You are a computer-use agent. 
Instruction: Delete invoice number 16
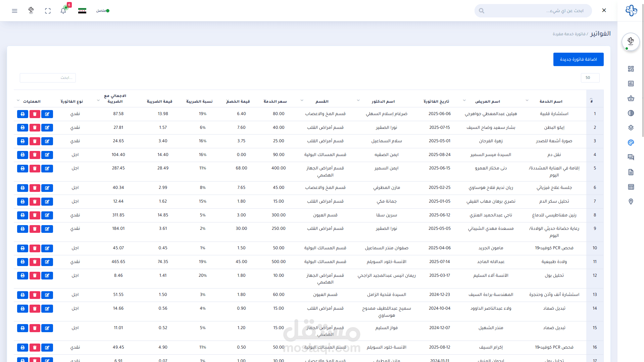tap(35, 348)
